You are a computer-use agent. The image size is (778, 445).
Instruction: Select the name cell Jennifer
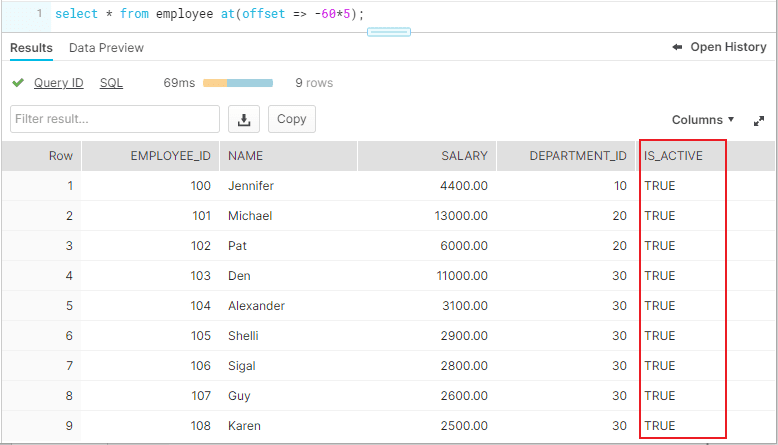(x=251, y=186)
